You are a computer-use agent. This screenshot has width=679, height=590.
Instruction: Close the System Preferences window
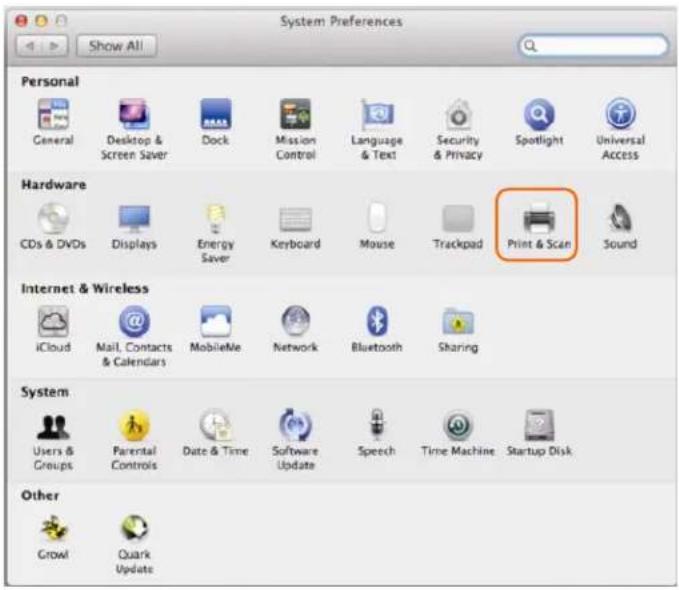pos(21,20)
